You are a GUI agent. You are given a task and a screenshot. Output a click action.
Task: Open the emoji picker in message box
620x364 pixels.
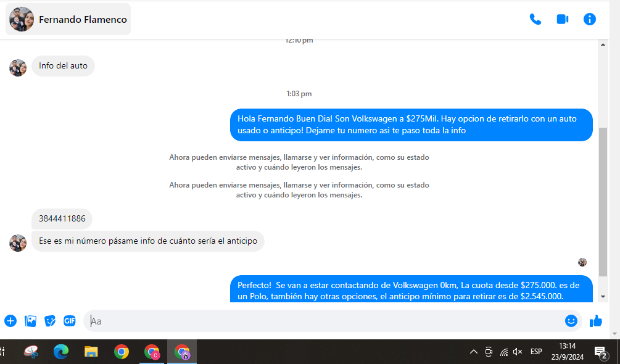pyautogui.click(x=571, y=321)
